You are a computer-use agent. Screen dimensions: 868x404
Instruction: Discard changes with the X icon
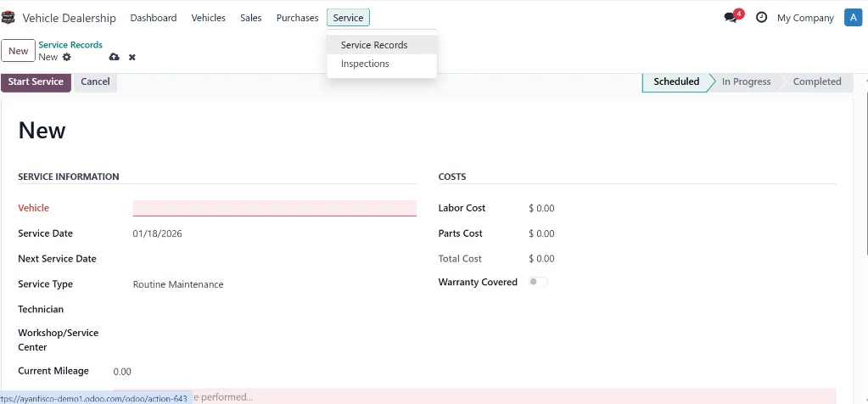[x=132, y=57]
